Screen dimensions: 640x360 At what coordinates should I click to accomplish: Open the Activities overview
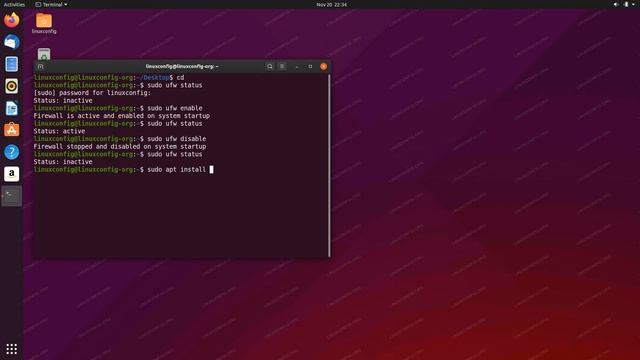point(14,4)
